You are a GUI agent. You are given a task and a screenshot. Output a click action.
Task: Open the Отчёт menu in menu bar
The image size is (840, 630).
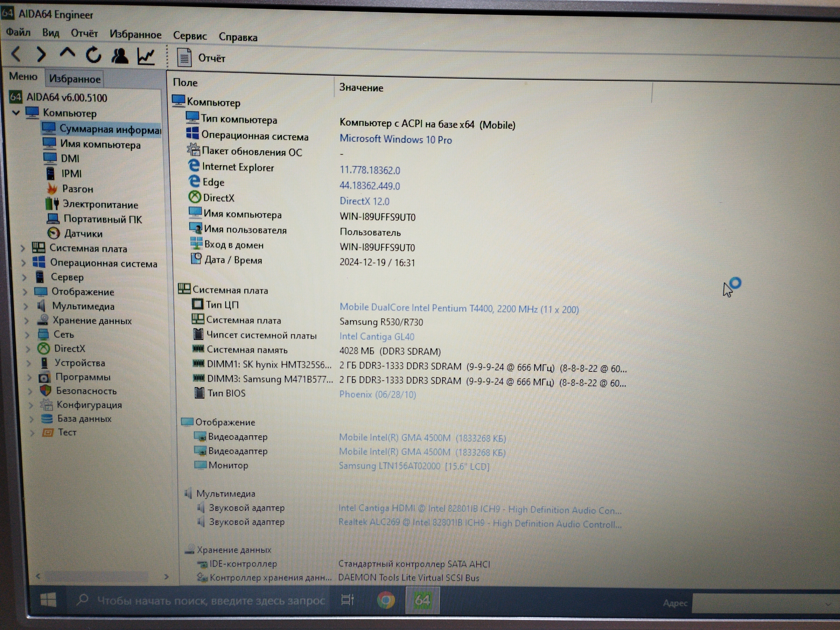(84, 33)
